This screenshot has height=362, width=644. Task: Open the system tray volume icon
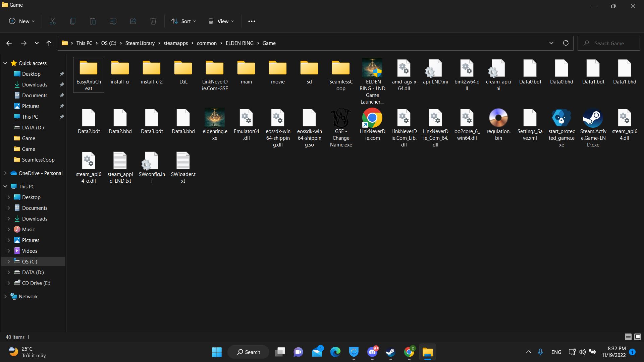coord(582,352)
